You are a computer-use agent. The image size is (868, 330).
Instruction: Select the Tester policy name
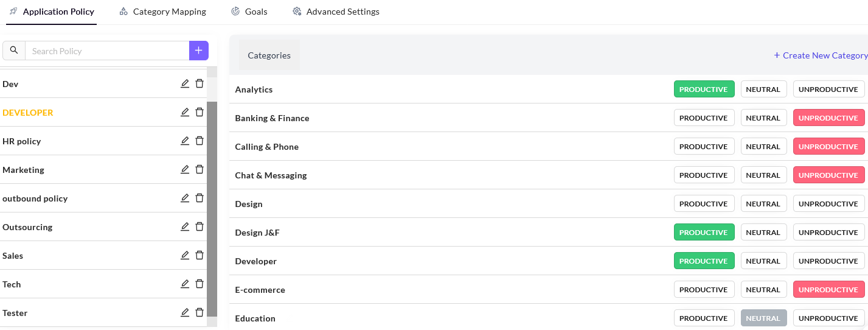pos(15,313)
